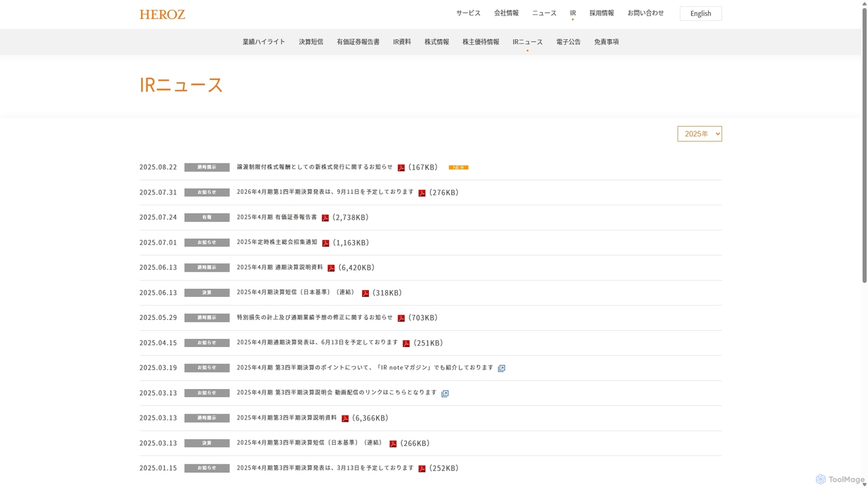Open link 2025年定時株主総会招集通知
The image size is (868, 488).
click(277, 242)
